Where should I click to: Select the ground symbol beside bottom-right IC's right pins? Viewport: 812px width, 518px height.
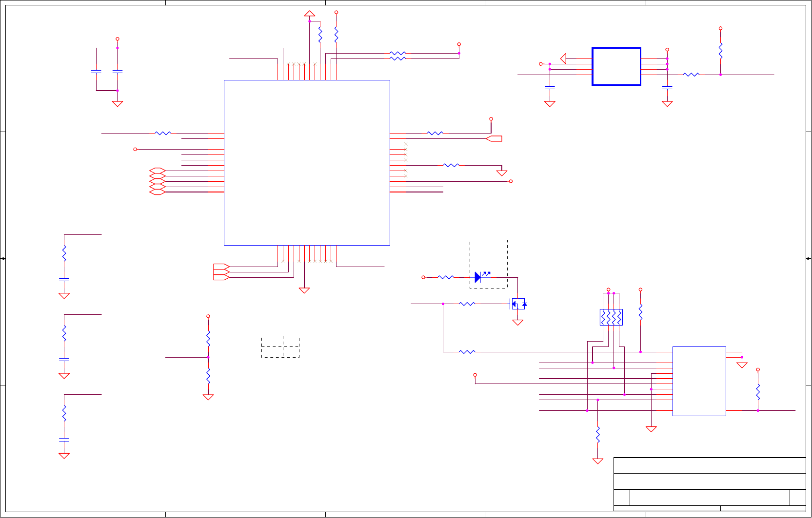(742, 365)
